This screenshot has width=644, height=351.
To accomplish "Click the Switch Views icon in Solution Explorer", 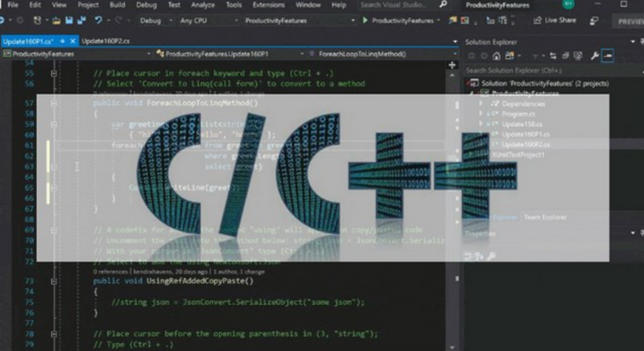I will [x=510, y=56].
